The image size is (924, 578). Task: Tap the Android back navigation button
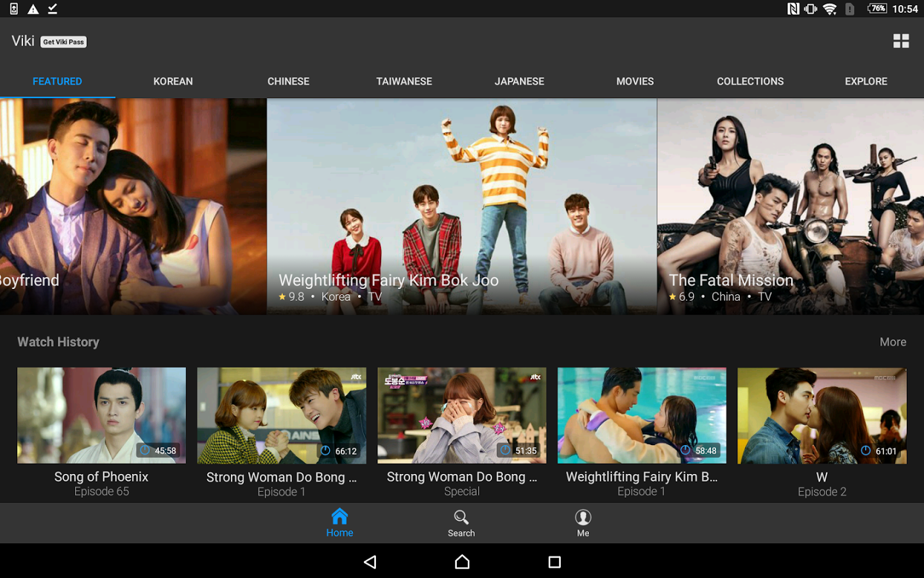[370, 562]
